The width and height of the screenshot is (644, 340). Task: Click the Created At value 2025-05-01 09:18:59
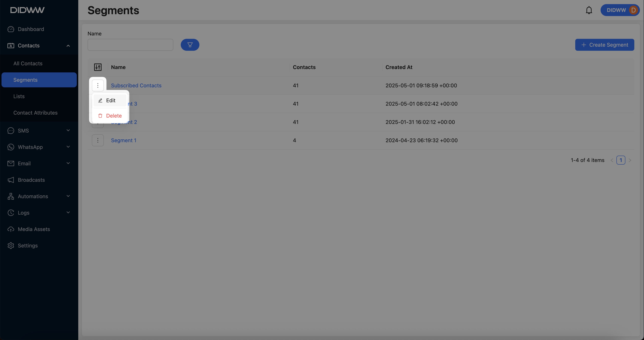tap(421, 85)
